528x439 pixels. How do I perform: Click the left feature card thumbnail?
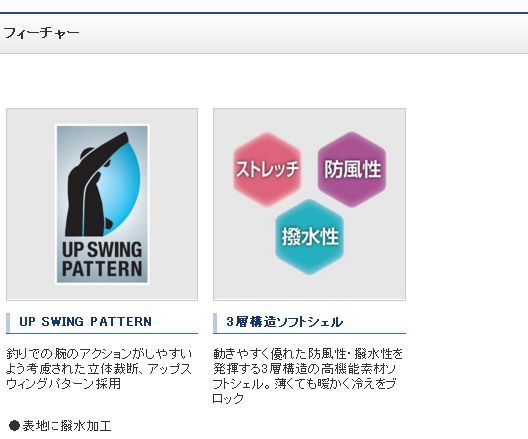coord(102,204)
